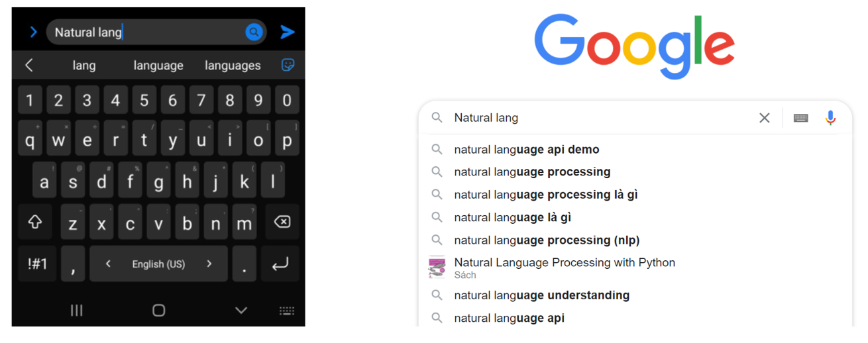Select "natural language processing (nlp)" suggestion
868x343 pixels.
click(546, 240)
